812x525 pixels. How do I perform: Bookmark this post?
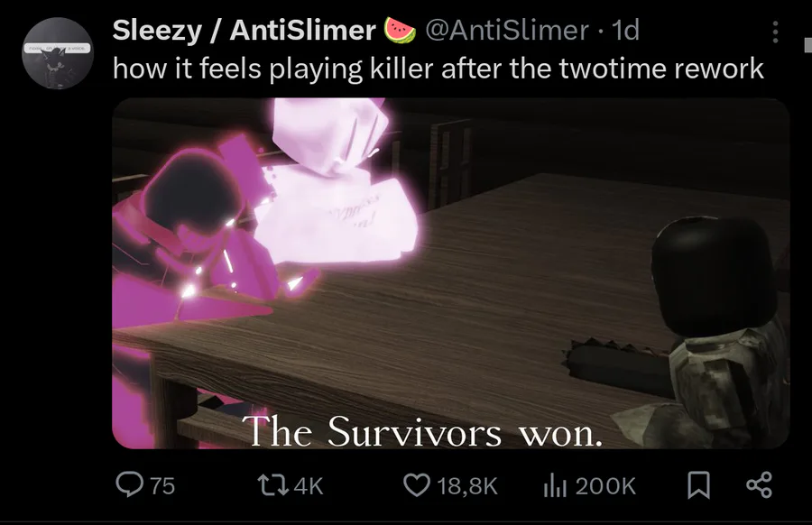pos(698,485)
